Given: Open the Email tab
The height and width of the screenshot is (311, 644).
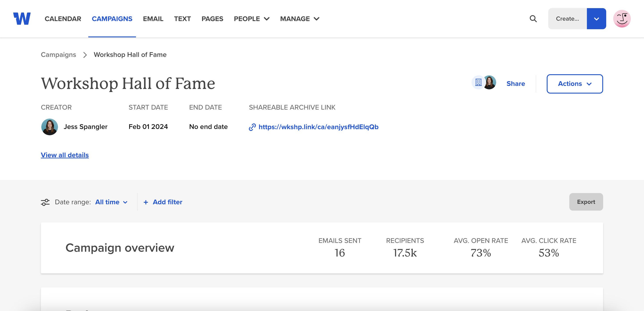Looking at the screenshot, I should pos(153,19).
